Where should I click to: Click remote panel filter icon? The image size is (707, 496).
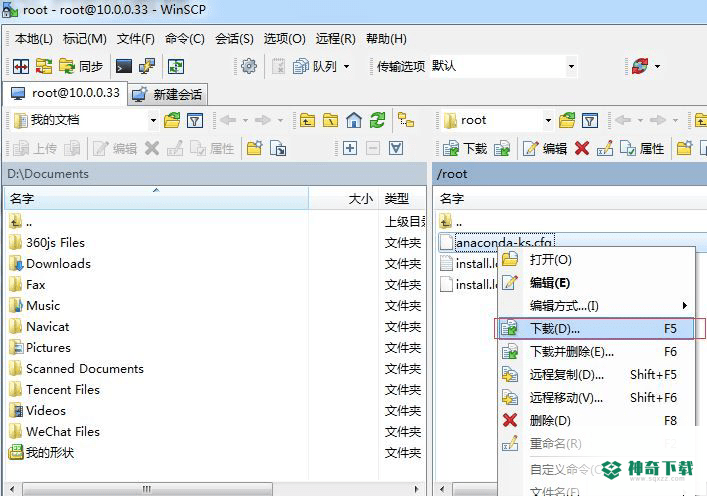coord(590,120)
